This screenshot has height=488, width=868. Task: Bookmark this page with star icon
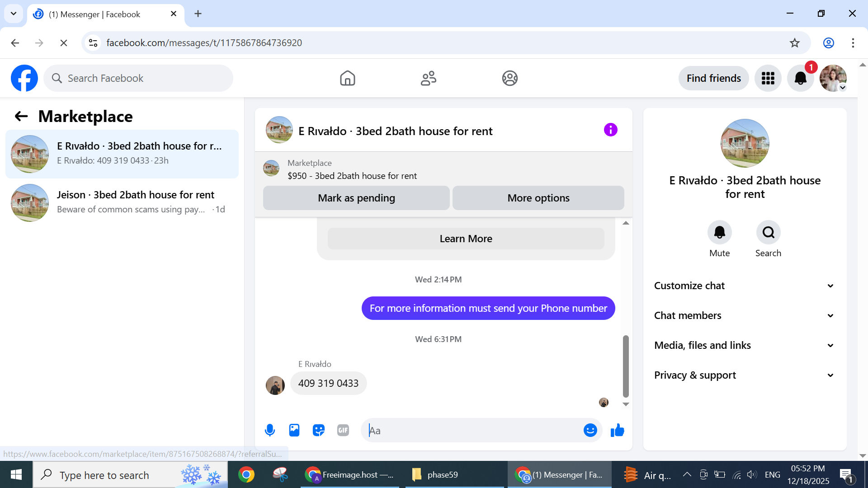click(795, 43)
